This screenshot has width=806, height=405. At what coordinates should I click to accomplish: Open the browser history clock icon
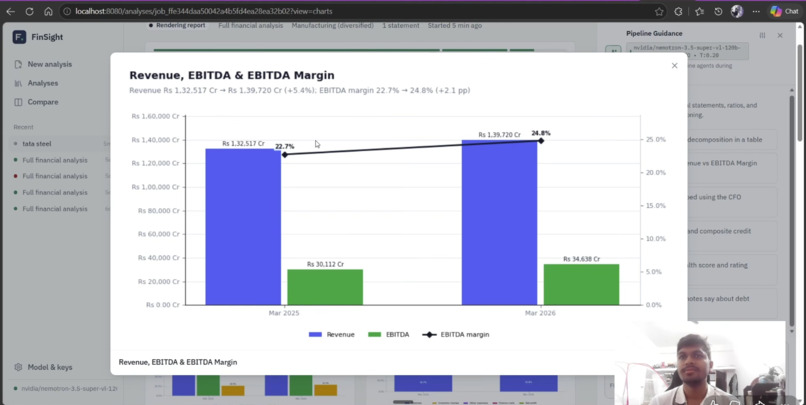[x=718, y=11]
